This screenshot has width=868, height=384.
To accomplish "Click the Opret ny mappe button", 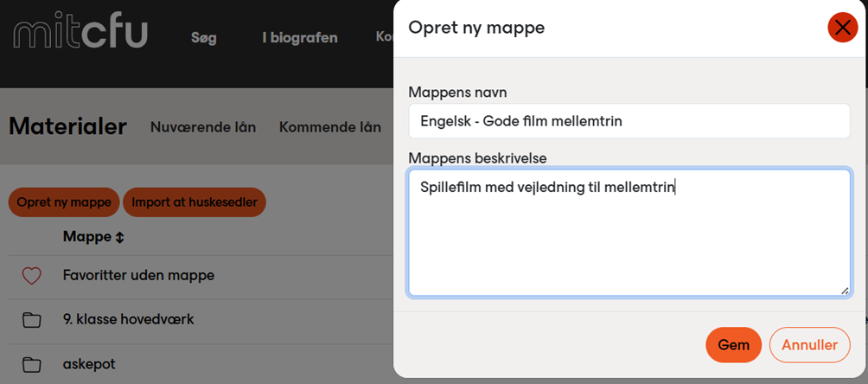I will point(64,202).
